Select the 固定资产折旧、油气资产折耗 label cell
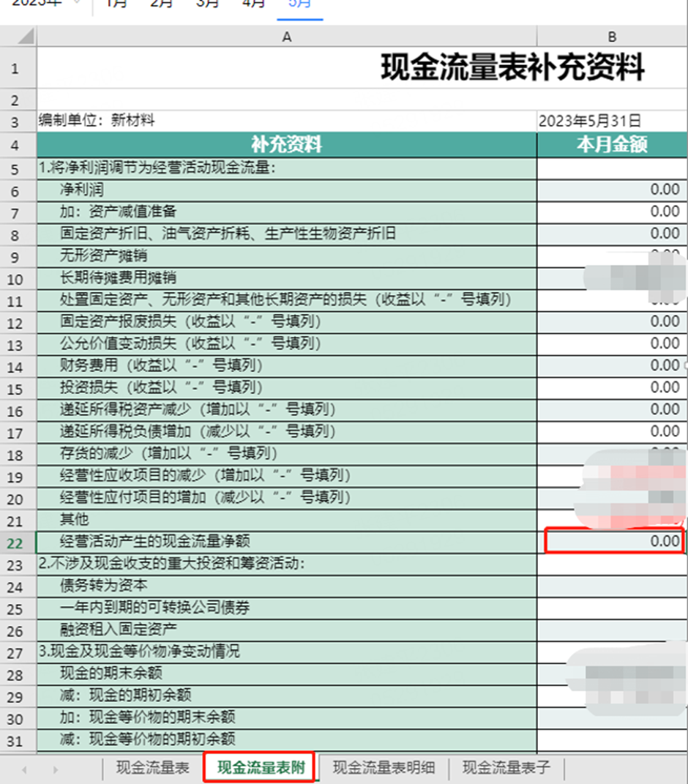Viewport: 688px width, 784px height. (x=286, y=234)
